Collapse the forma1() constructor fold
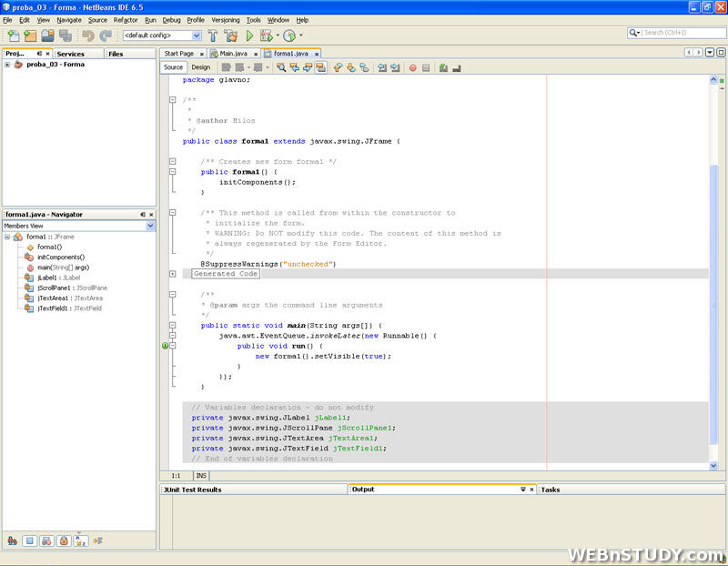Image resolution: width=728 pixels, height=566 pixels. [x=173, y=172]
